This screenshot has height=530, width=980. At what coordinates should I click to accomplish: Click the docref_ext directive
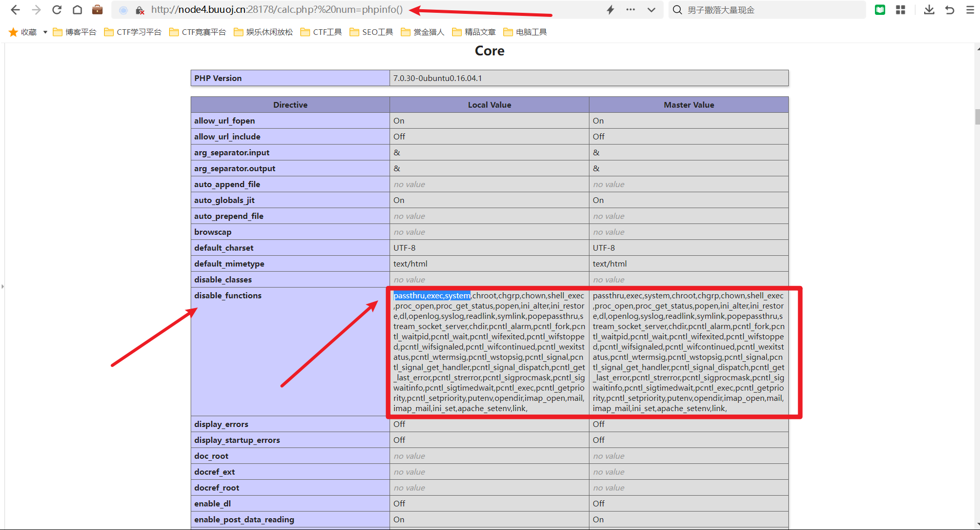click(214, 472)
